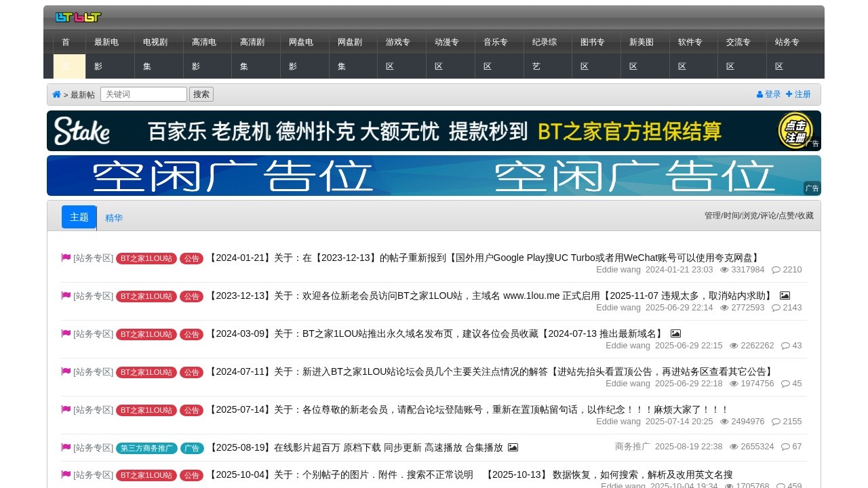Click flag icon of first pinned post
Viewport: 868px width, 488px height.
66,258
